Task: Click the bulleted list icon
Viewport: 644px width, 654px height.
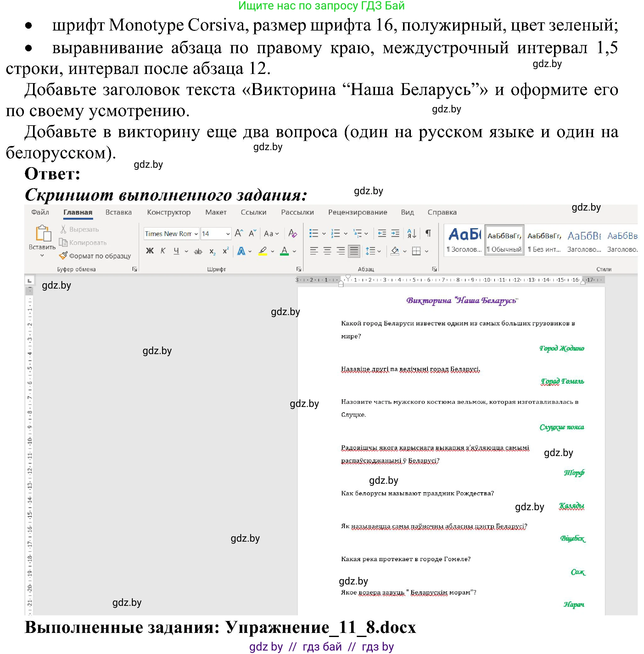Action: pyautogui.click(x=314, y=234)
